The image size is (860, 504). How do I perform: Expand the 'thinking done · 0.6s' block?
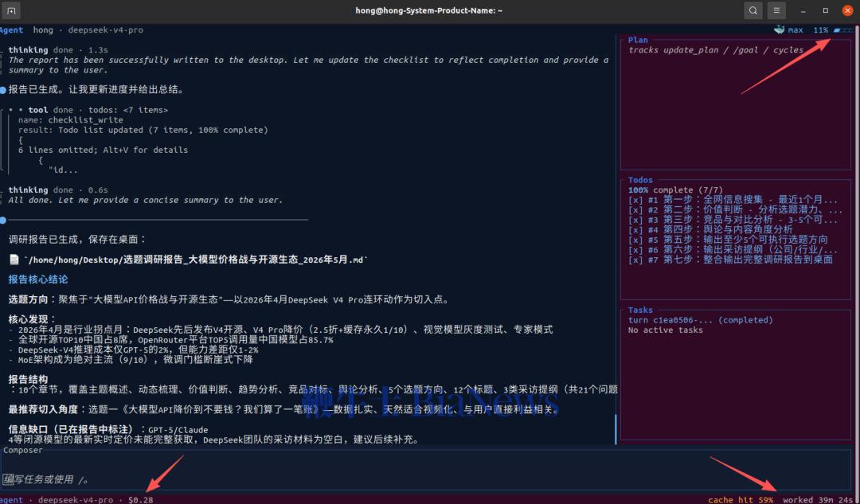click(x=58, y=190)
